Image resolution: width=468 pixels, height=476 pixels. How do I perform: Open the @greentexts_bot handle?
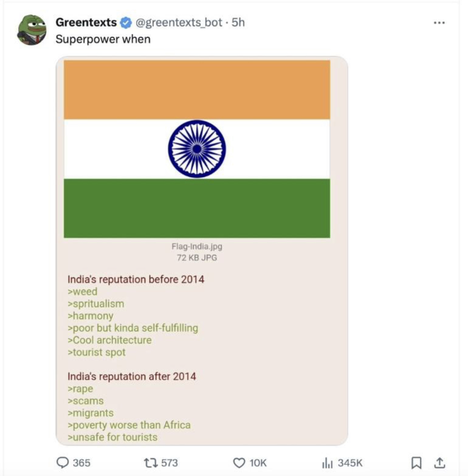click(x=179, y=22)
